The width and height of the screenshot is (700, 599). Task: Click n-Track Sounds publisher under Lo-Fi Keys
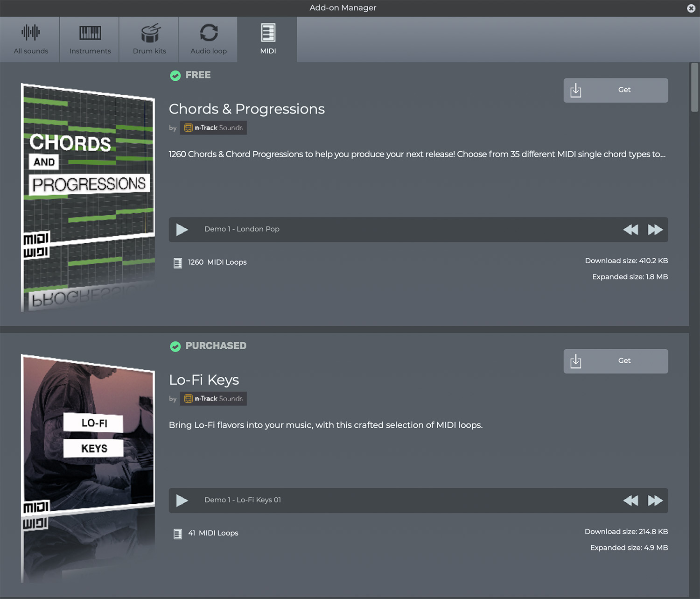(213, 399)
